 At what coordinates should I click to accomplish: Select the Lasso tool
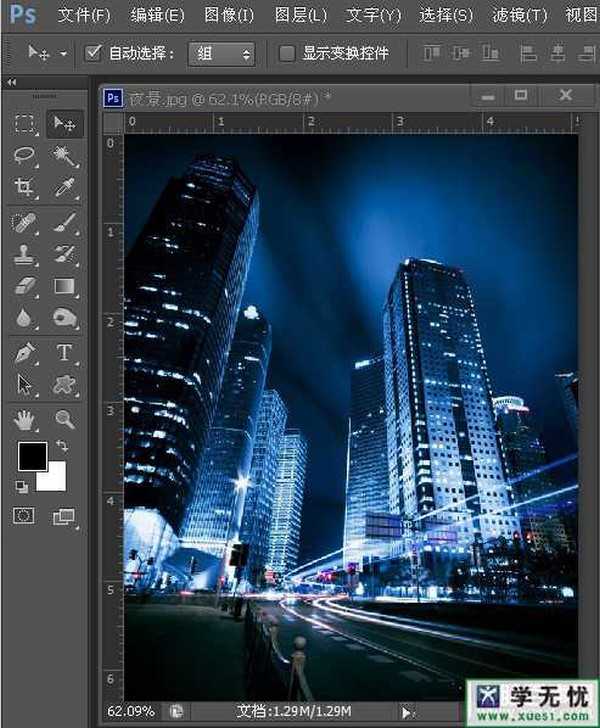pos(25,155)
